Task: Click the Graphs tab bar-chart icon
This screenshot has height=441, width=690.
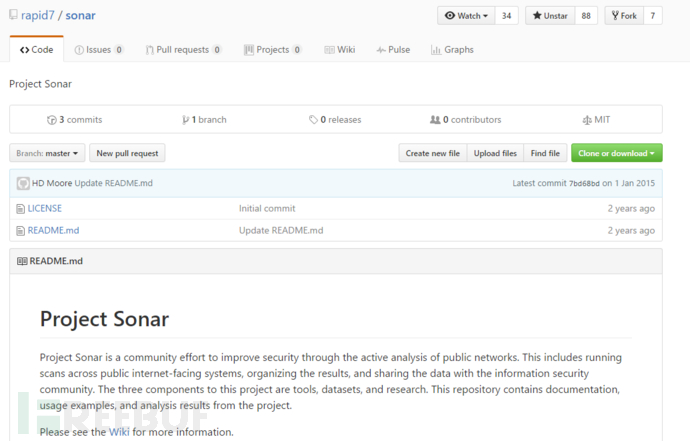Action: point(436,50)
